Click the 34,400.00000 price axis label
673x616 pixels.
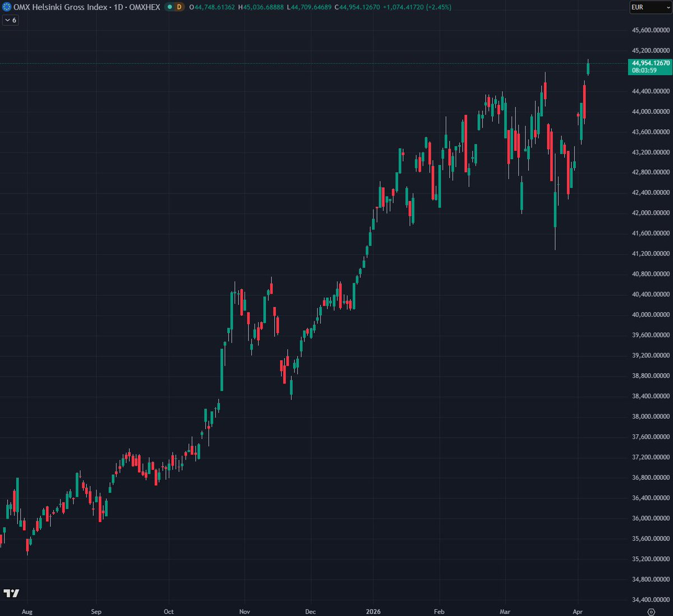point(651,600)
